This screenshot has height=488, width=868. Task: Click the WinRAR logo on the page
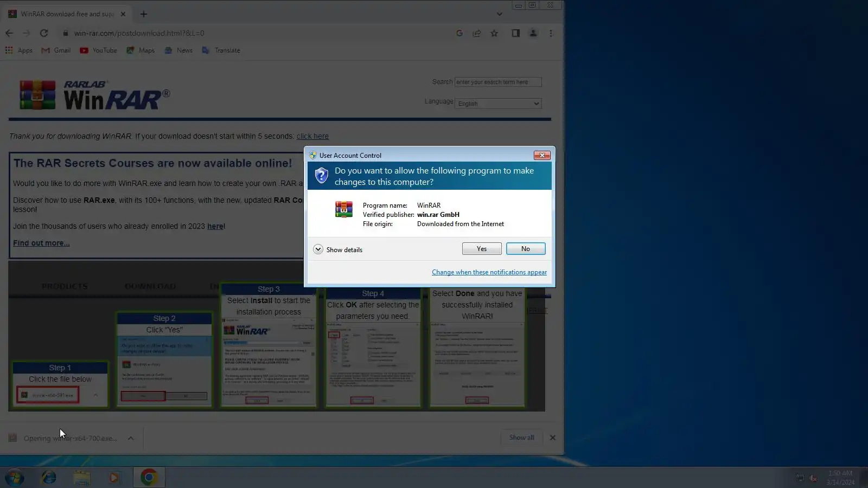[x=95, y=95]
